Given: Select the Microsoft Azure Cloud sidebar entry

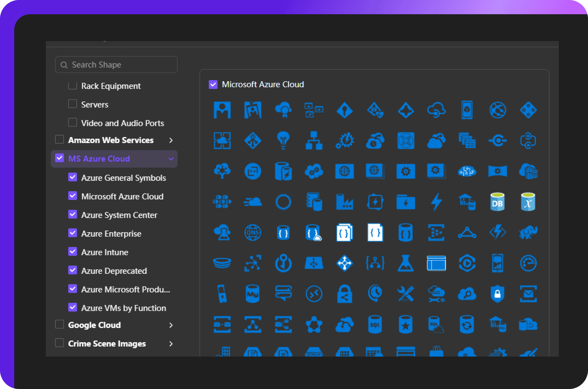Looking at the screenshot, I should tap(122, 197).
